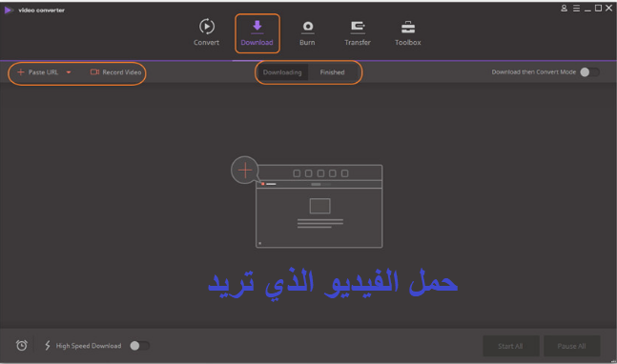The height and width of the screenshot is (364, 617).
Task: Click the video converter logo icon
Action: point(8,10)
